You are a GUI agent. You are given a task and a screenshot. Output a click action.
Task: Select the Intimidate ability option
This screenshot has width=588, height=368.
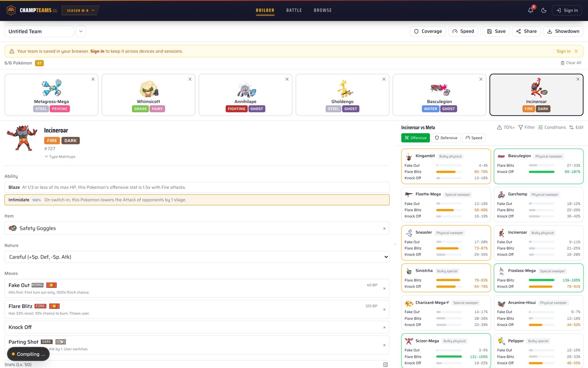tap(197, 200)
